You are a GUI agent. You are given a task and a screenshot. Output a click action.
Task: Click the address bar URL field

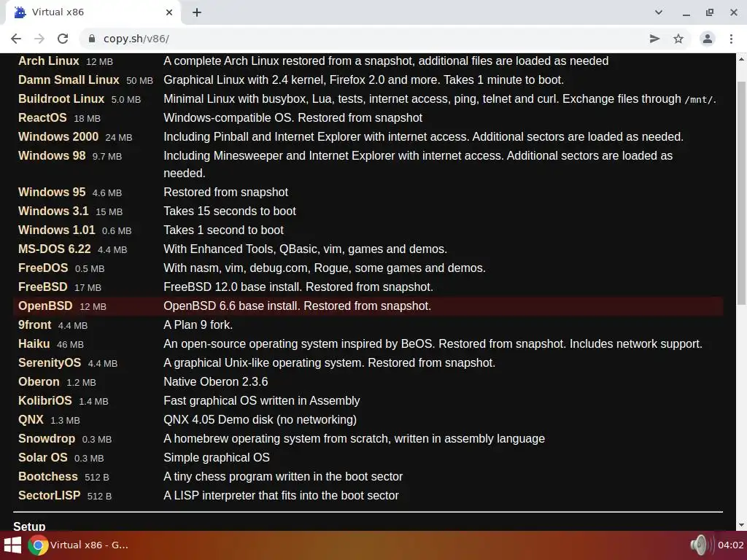pos(362,39)
